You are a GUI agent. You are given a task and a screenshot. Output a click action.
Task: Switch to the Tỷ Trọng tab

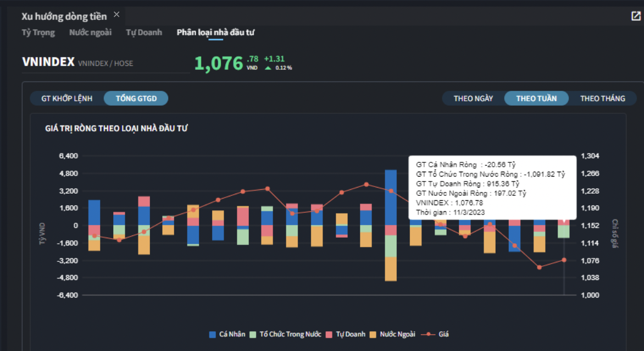38,32
